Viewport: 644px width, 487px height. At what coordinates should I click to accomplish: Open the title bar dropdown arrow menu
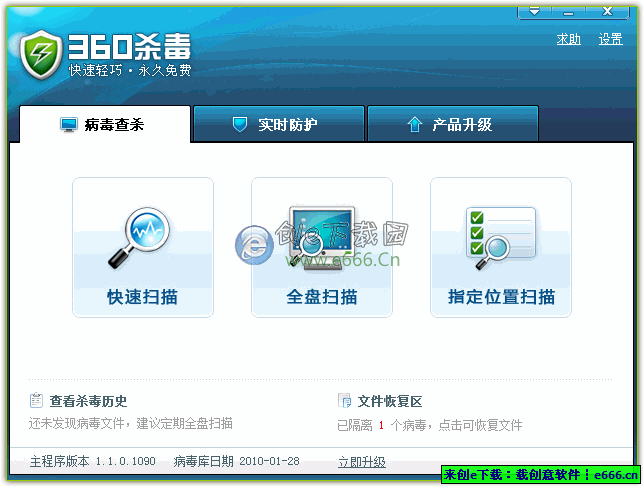(534, 11)
